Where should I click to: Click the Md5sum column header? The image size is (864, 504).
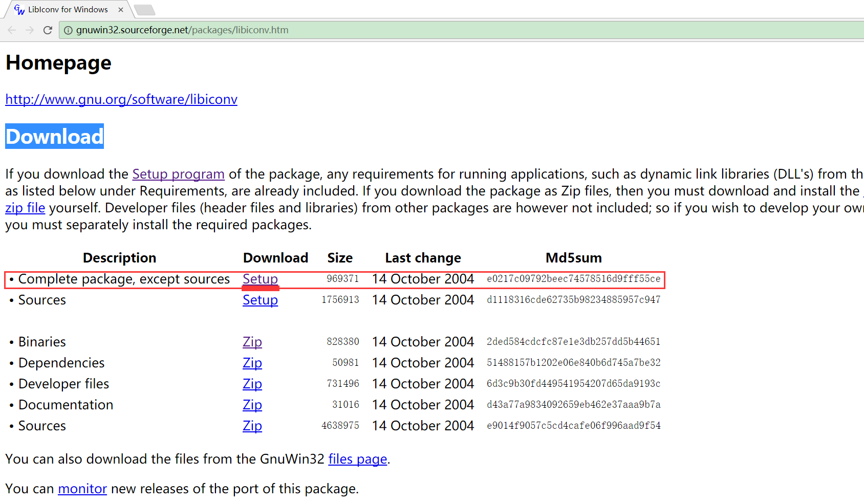(x=573, y=258)
